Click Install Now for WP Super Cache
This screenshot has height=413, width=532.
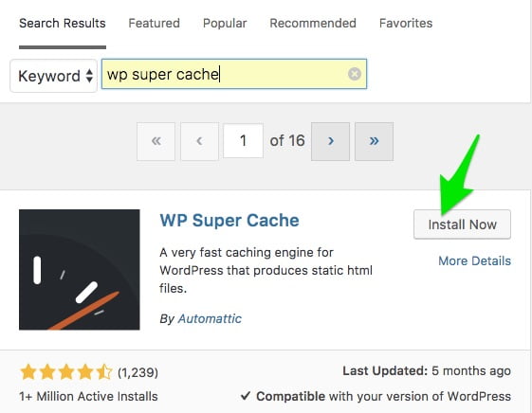pos(462,224)
